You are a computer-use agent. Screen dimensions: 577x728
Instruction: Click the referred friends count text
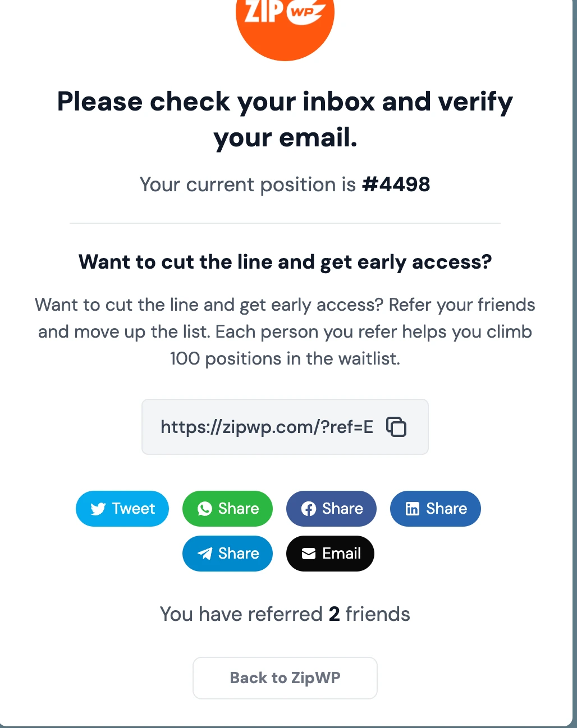point(285,614)
